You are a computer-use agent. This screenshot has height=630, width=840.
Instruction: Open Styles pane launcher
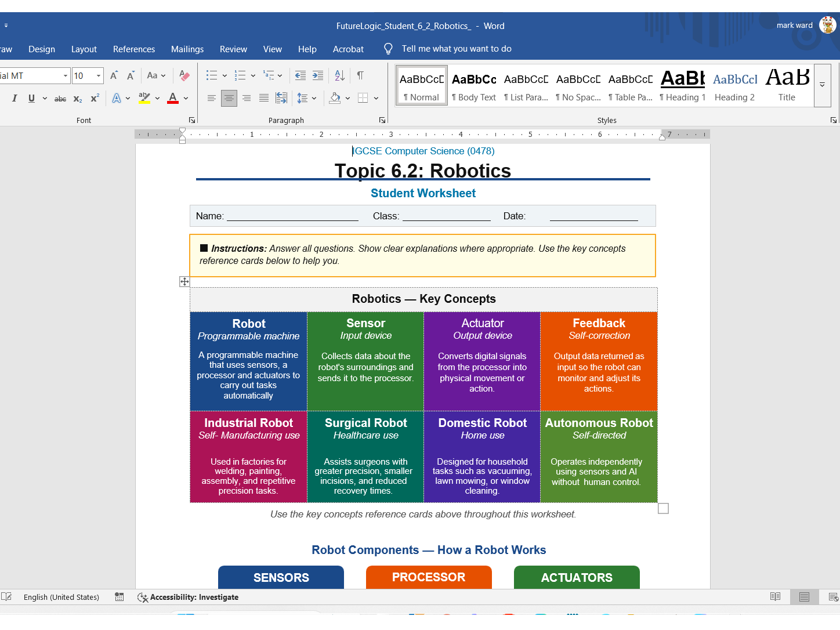point(834,120)
